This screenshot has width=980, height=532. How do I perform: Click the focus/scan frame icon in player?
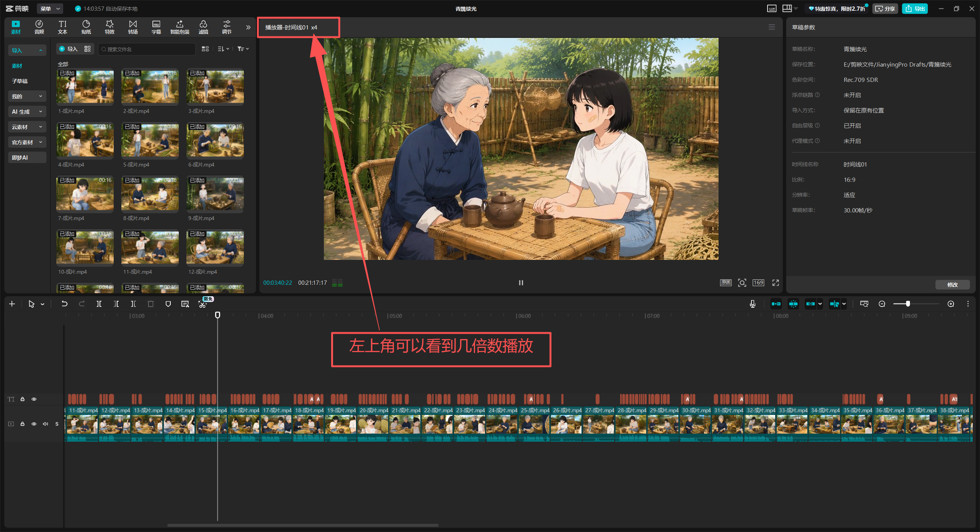742,283
